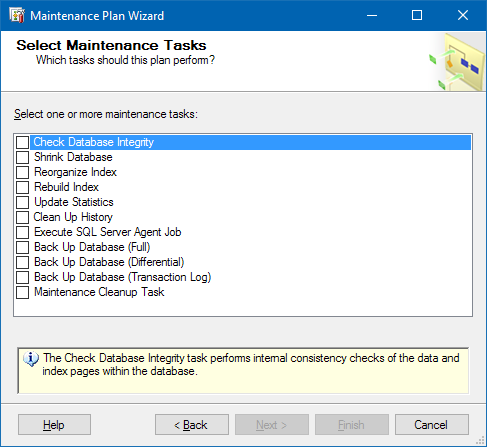Viewport: 487px width, 447px height.
Task: Select the Maintenance Cleanup Task label
Action: [99, 292]
